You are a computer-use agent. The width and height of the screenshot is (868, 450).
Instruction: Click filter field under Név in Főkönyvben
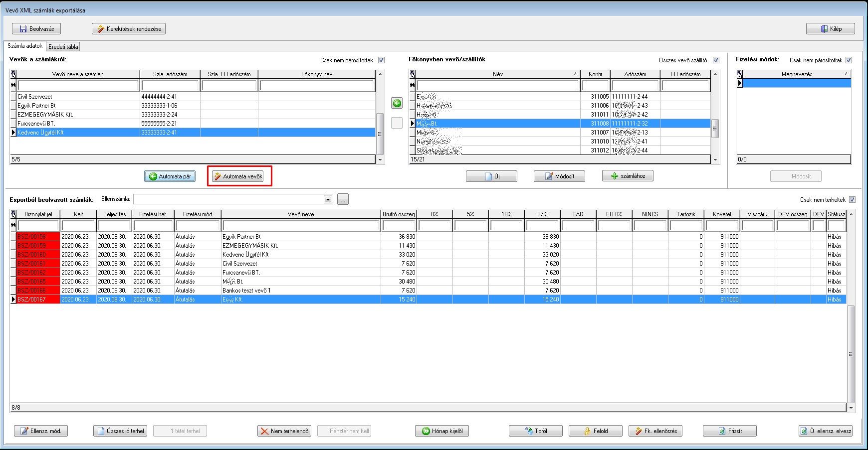tap(498, 86)
